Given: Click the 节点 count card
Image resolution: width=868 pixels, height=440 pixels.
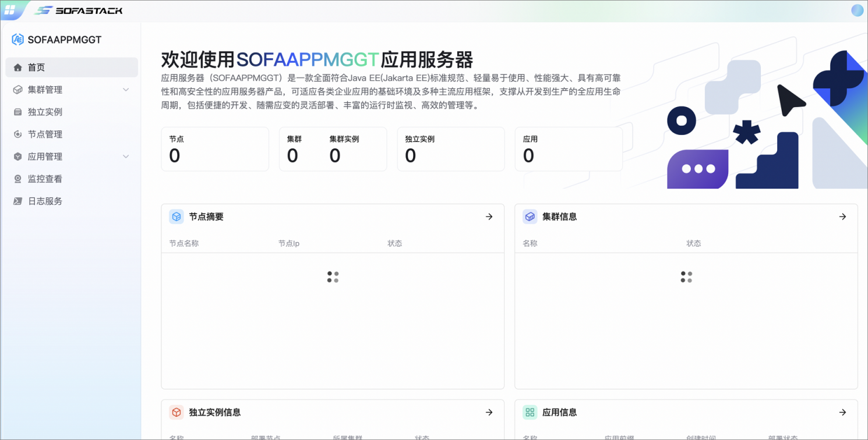Looking at the screenshot, I should [x=215, y=149].
